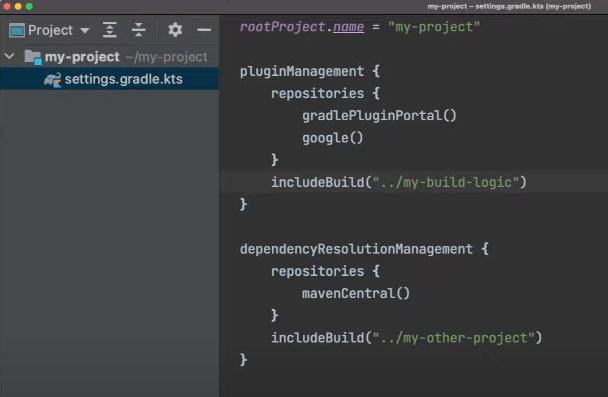Viewport: 608px width, 397px height.
Task: Open the Project panel gear options
Action: pos(175,30)
